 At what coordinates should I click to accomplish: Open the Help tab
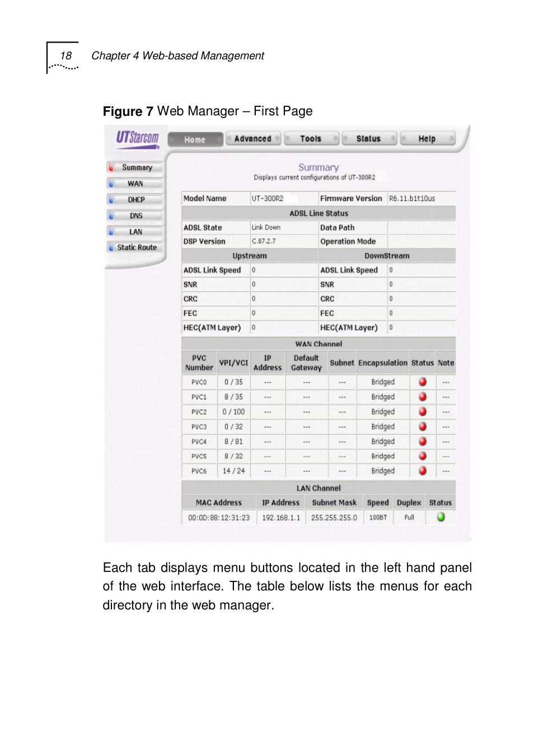(x=427, y=139)
